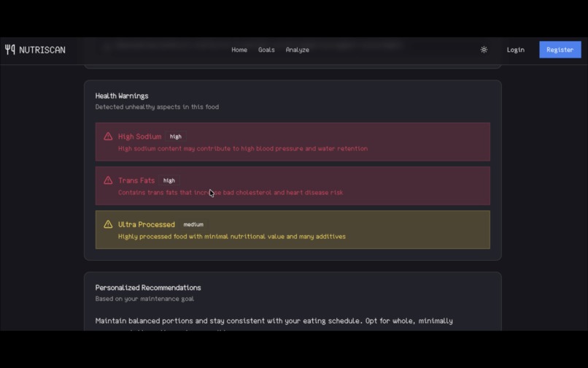Select the 'Trans Fats' warning title
Viewport: 588px width, 368px height.
(136, 180)
